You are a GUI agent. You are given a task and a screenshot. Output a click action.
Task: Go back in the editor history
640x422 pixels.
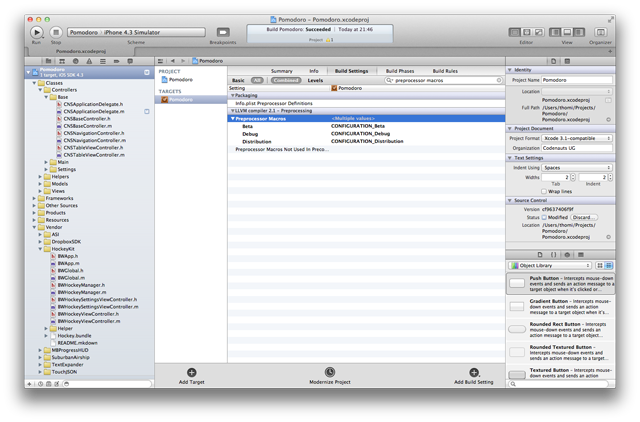click(173, 61)
